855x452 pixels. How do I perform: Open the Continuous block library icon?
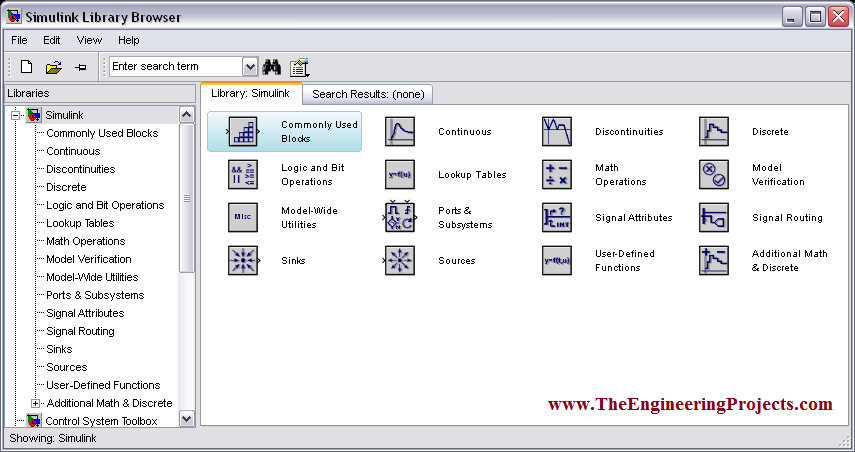(x=400, y=131)
